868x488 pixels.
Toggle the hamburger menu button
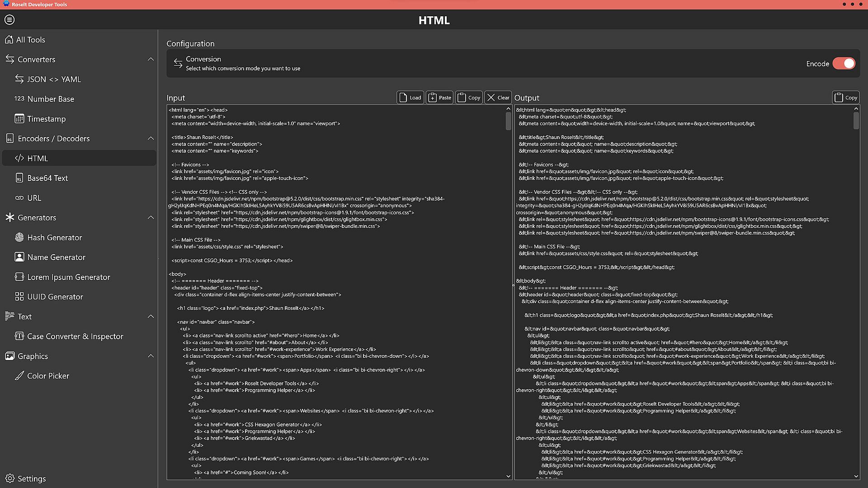click(x=9, y=20)
